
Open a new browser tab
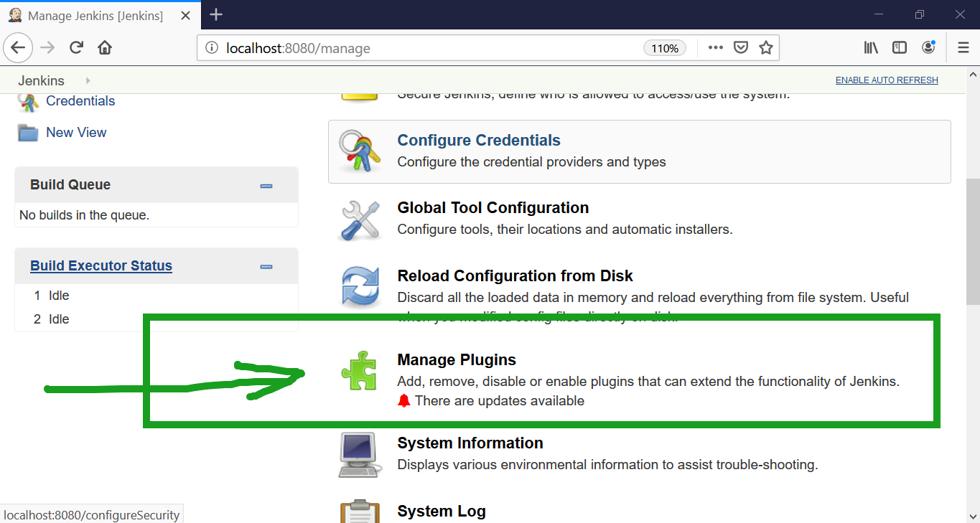[216, 14]
